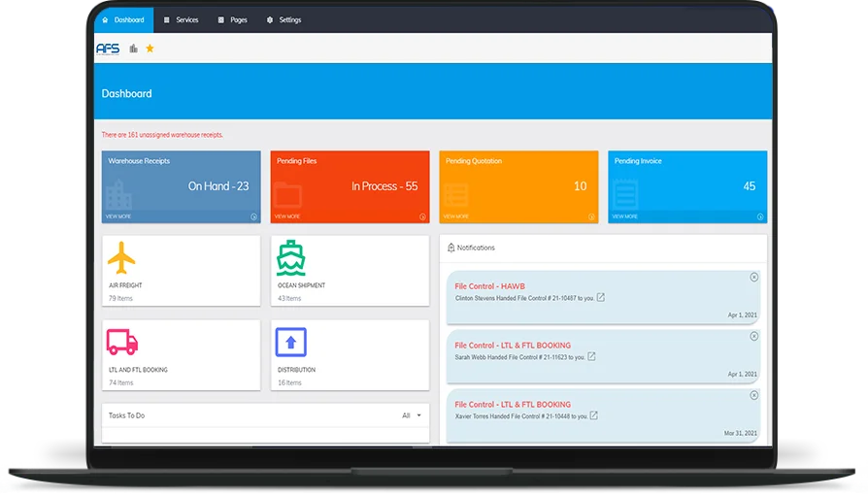868x496 pixels.
Task: Click the Distribution upload arrow icon
Action: click(290, 342)
